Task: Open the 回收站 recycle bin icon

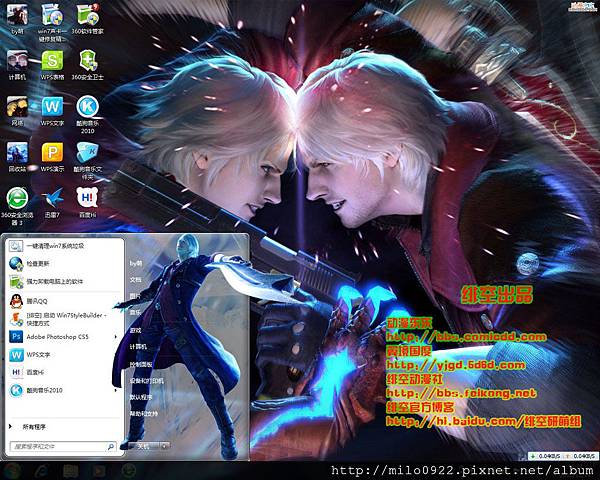Action: coord(17,157)
